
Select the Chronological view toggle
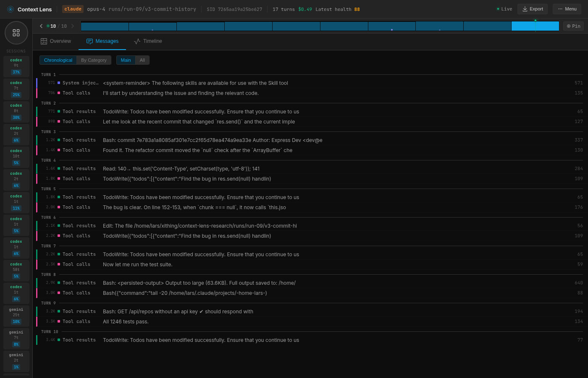(x=58, y=60)
